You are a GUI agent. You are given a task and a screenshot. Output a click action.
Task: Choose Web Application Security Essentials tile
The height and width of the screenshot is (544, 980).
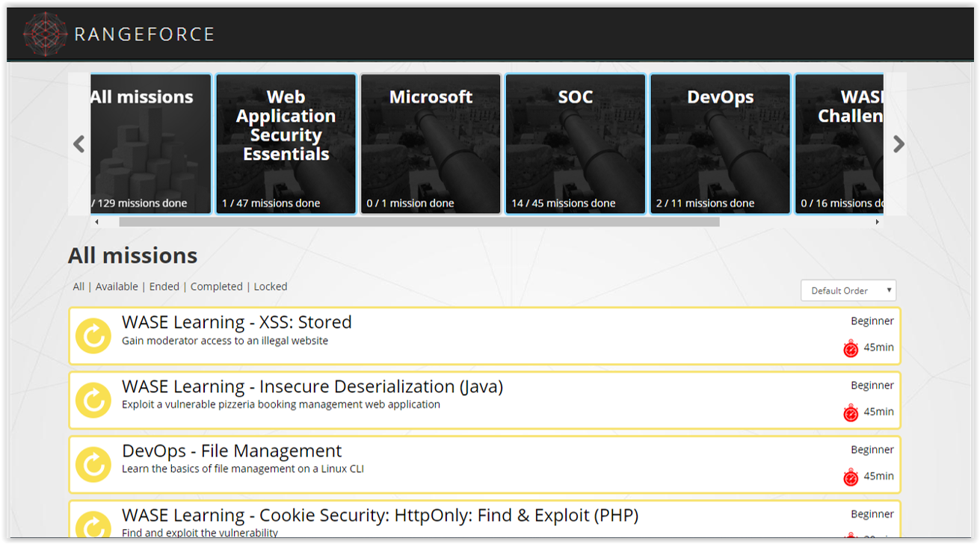[x=286, y=143]
